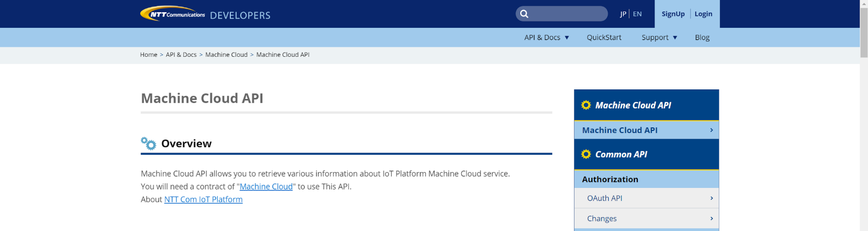The width and height of the screenshot is (868, 231).
Task: Expand the API & Docs dropdown menu
Action: pyautogui.click(x=547, y=37)
